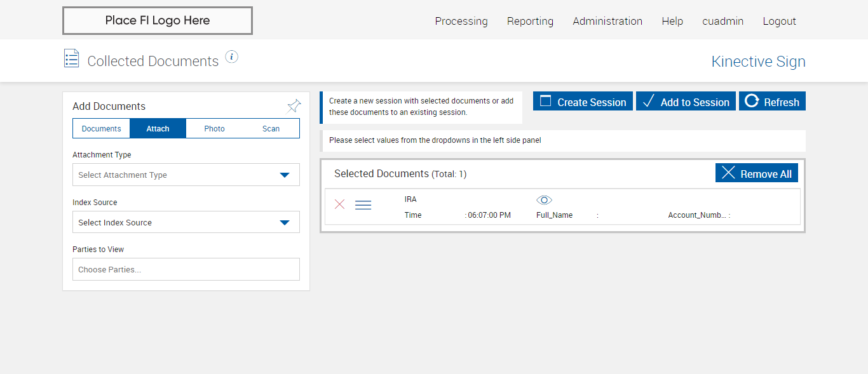Click the Refresh button
This screenshot has width=868, height=374.
(x=772, y=102)
